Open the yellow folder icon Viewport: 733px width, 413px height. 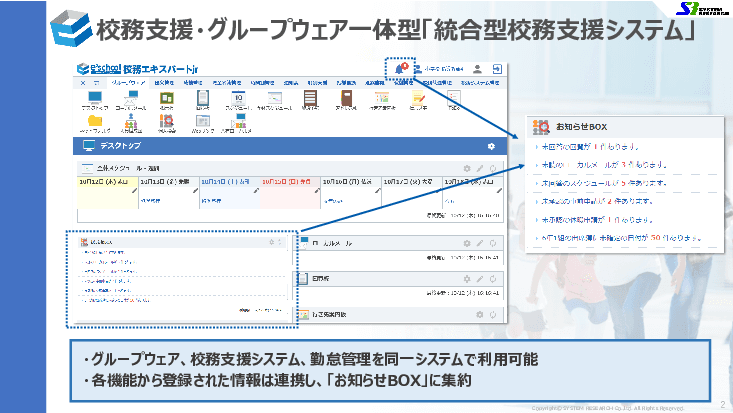95,121
